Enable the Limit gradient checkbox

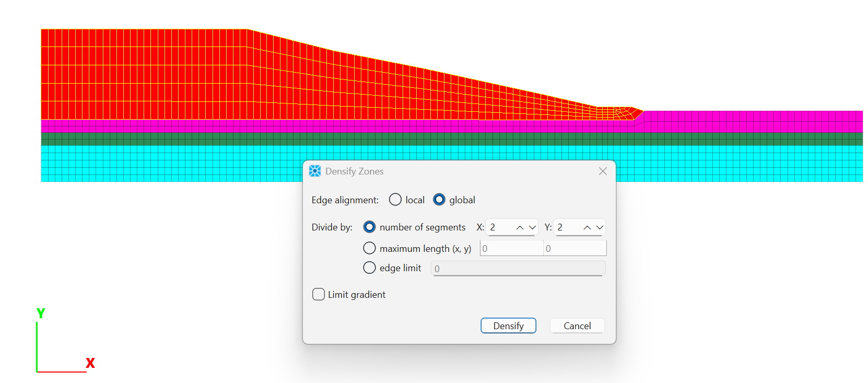319,294
